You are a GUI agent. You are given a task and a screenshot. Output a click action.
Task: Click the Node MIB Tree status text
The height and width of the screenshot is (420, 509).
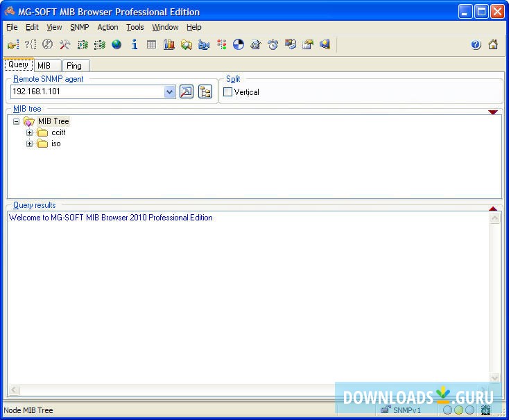point(28,410)
